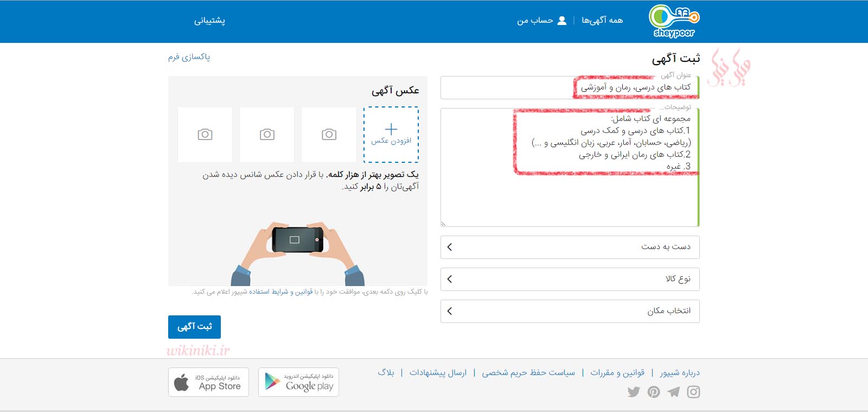The height and width of the screenshot is (412, 868).
Task: Click the plus icon to add photo
Action: tap(391, 129)
